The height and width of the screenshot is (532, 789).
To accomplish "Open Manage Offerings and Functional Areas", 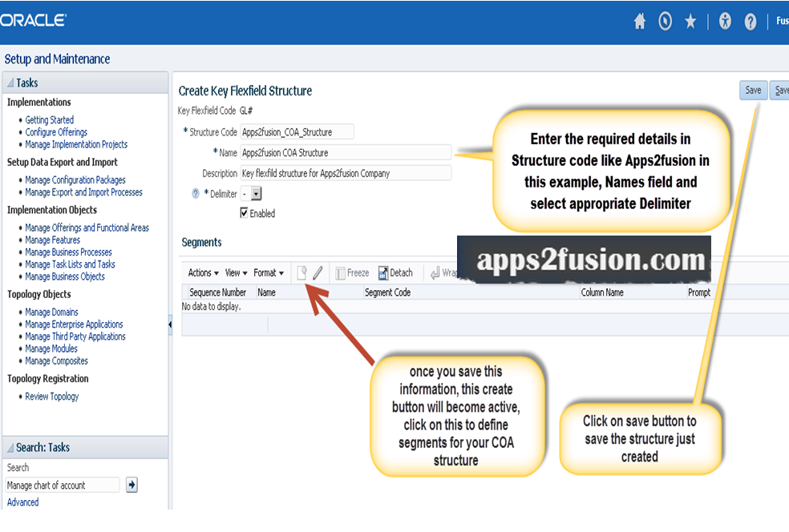I will click(87, 228).
